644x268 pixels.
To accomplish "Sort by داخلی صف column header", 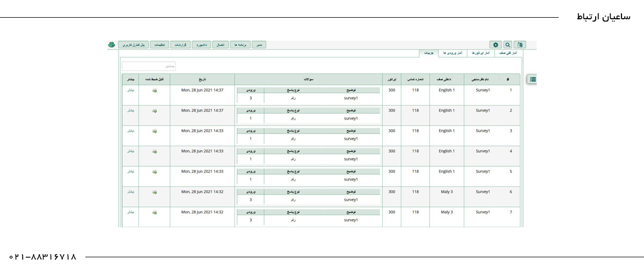I will tap(447, 79).
